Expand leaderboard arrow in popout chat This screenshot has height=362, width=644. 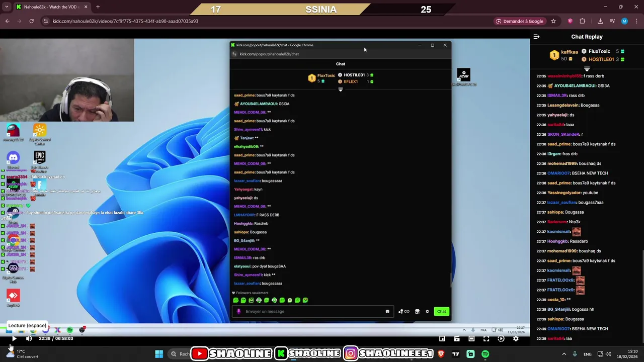(341, 89)
